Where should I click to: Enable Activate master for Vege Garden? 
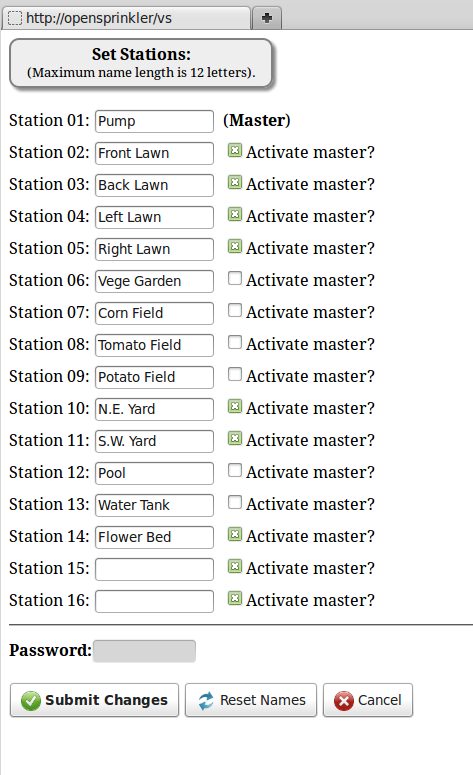[235, 278]
